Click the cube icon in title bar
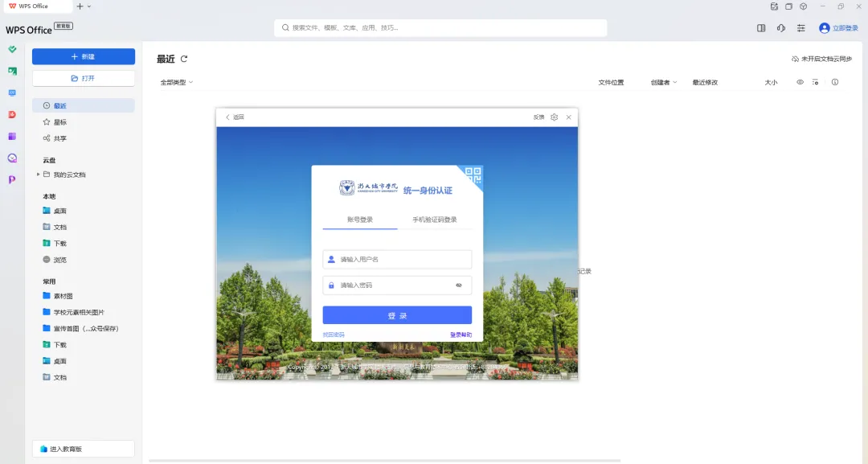This screenshot has height=464, width=868. coord(803,6)
